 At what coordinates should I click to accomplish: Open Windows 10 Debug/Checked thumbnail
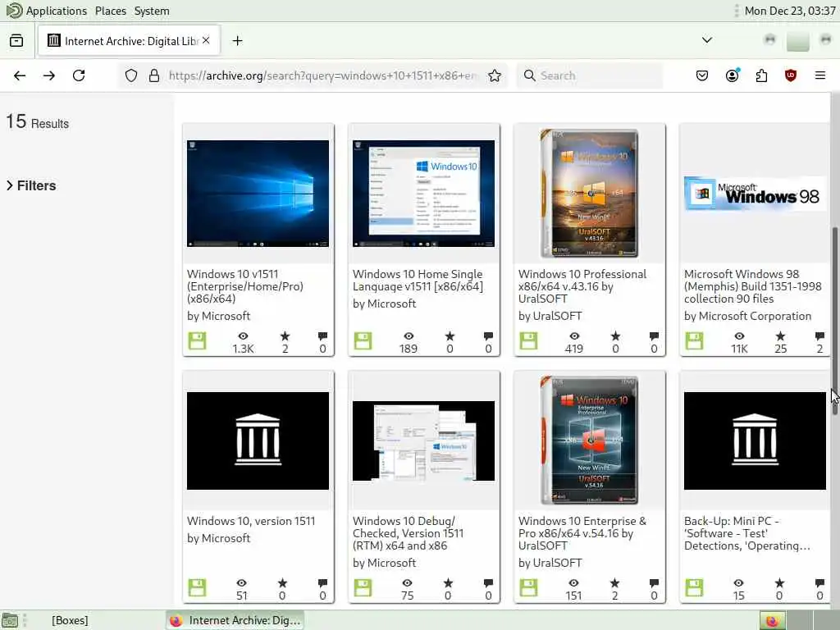(424, 441)
